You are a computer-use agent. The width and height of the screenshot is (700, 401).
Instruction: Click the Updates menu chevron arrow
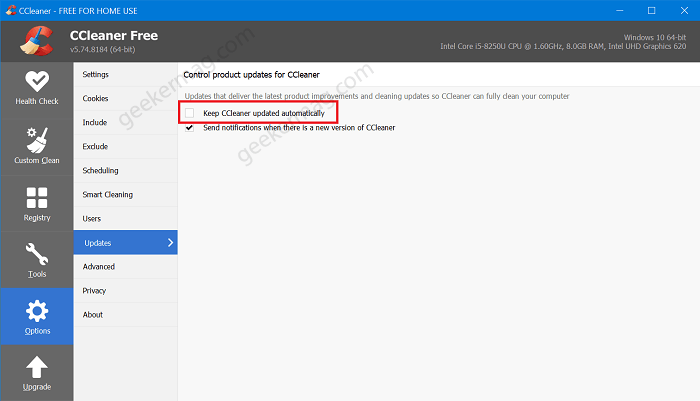click(x=170, y=242)
